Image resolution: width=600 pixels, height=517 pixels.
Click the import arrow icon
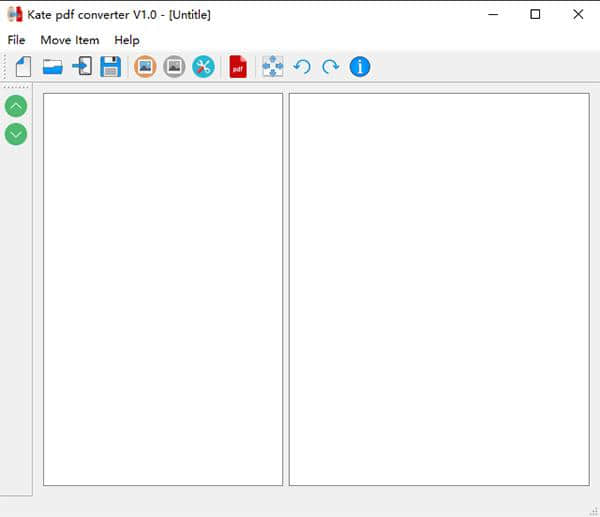[x=82, y=67]
